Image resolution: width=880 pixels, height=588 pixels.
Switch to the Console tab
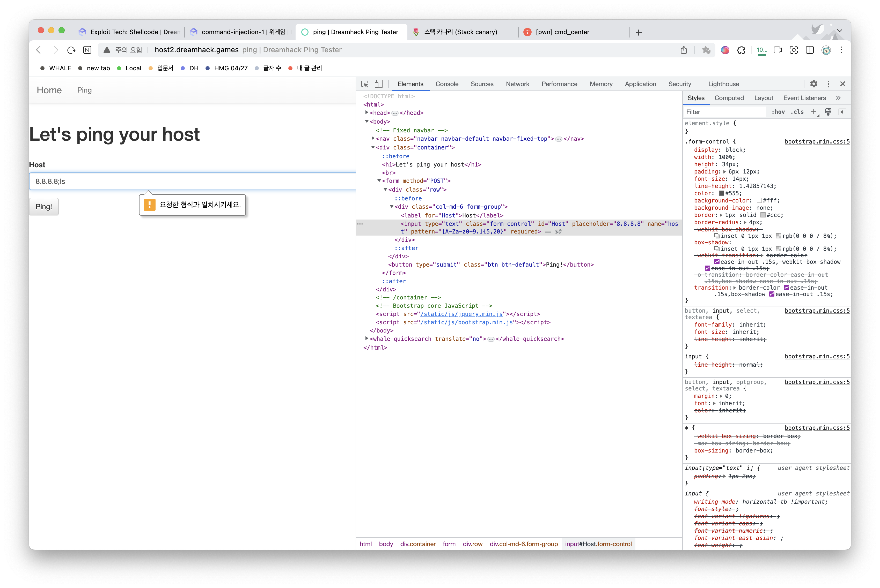(x=446, y=84)
